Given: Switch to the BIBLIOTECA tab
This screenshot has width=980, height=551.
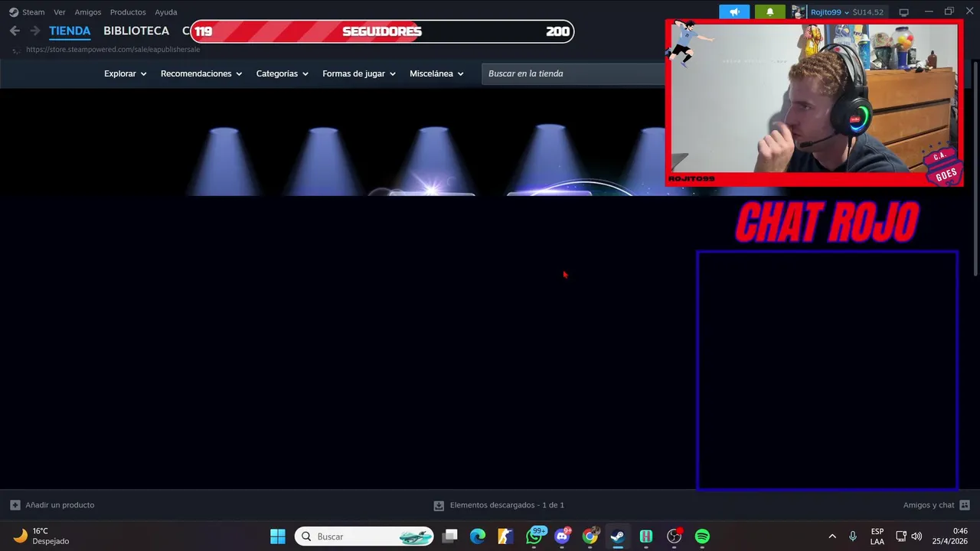Looking at the screenshot, I should [136, 31].
